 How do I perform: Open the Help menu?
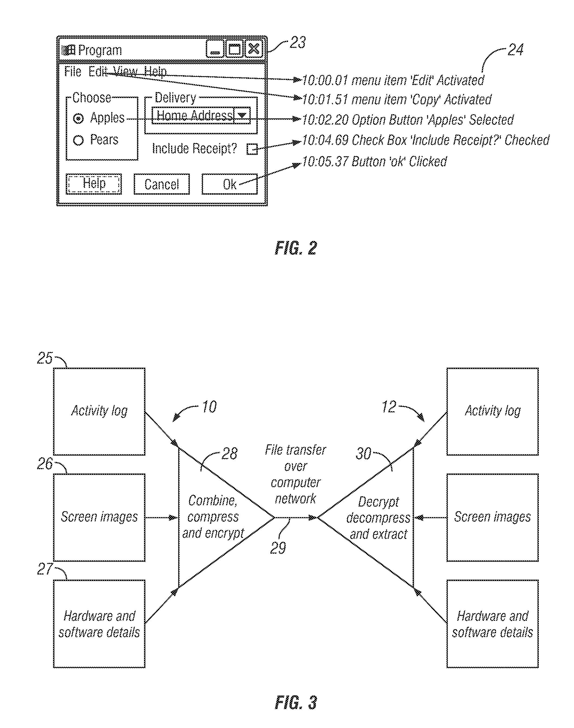(146, 56)
